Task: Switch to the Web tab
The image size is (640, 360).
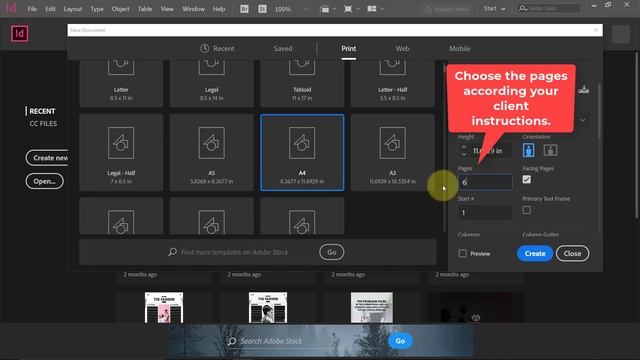Action: point(402,49)
